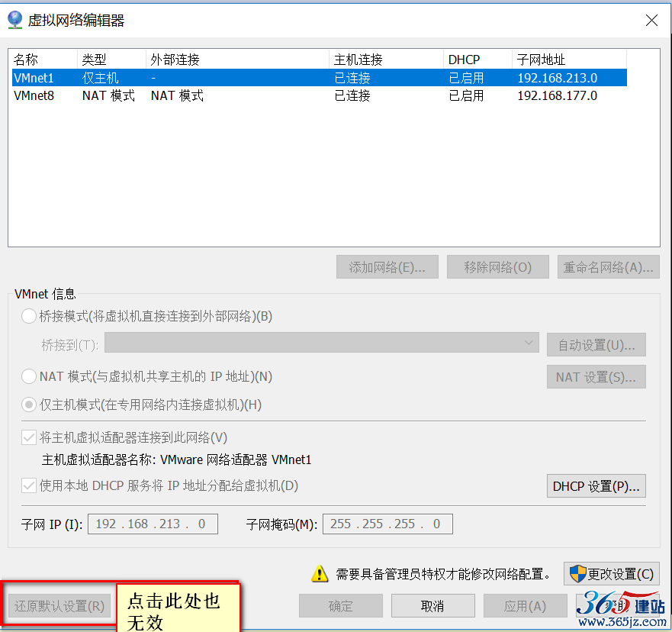Image resolution: width=672 pixels, height=632 pixels.
Task: Click the DHCP column header
Action: (x=477, y=60)
